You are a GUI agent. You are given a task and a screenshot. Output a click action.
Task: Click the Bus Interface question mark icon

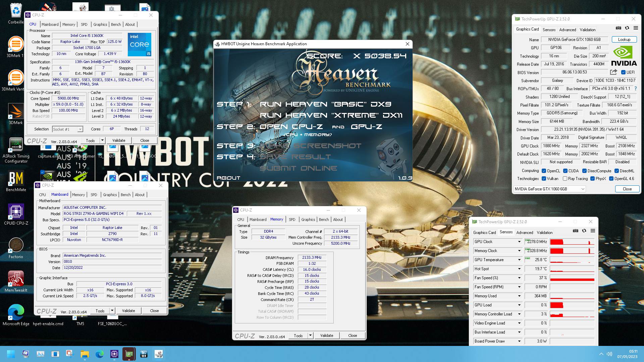[x=636, y=88]
